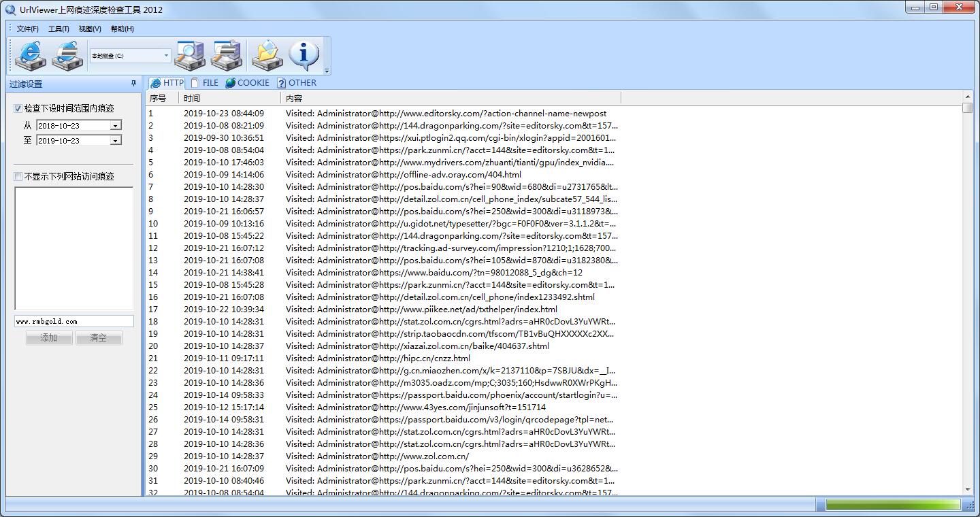Viewport: 980px width, 517px height.
Task: Click the vertical scrollbar down arrow
Action: 968,490
